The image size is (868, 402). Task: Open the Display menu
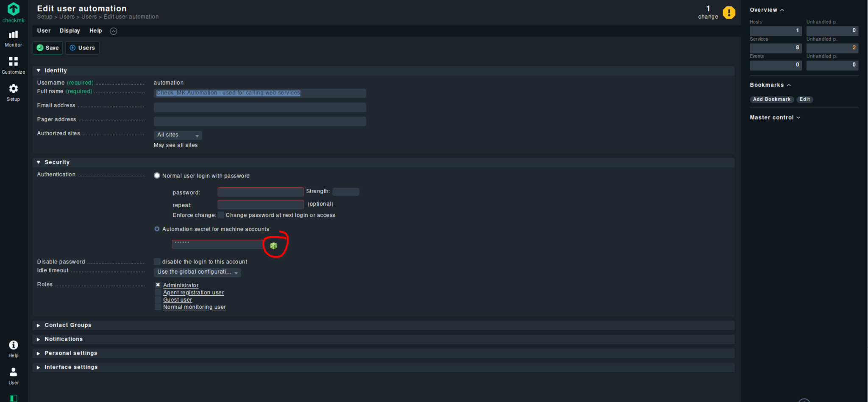(70, 31)
